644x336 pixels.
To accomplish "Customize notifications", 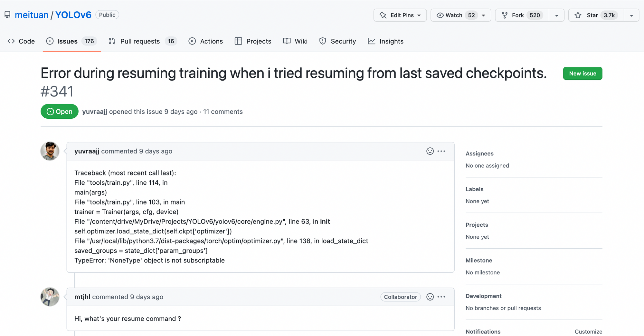I will click(x=588, y=332).
